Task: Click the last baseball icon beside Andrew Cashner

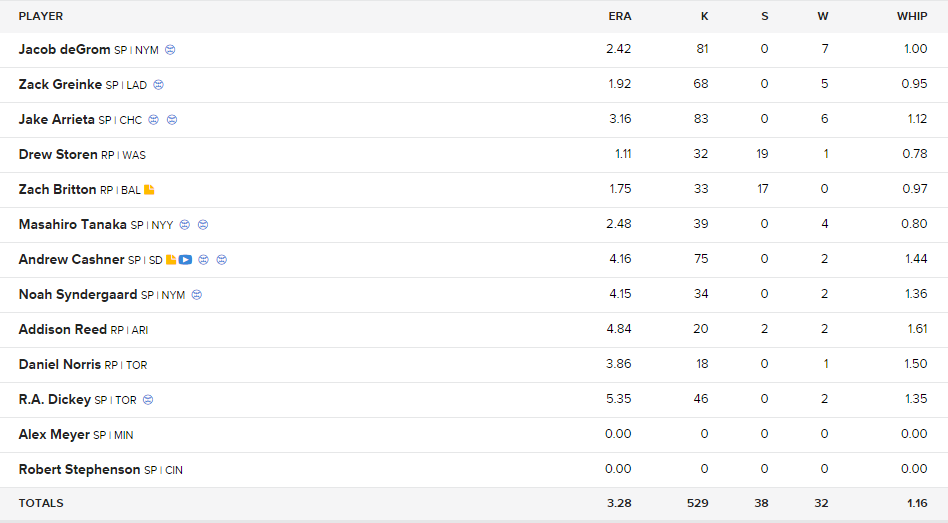Action: pos(222,260)
